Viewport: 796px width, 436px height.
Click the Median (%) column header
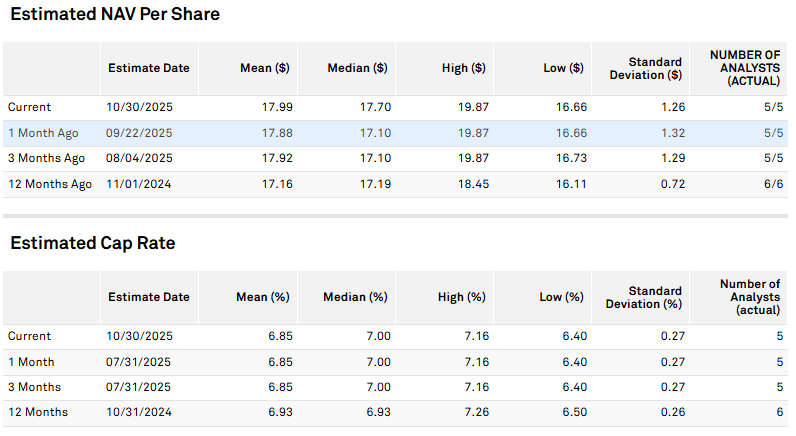(356, 297)
